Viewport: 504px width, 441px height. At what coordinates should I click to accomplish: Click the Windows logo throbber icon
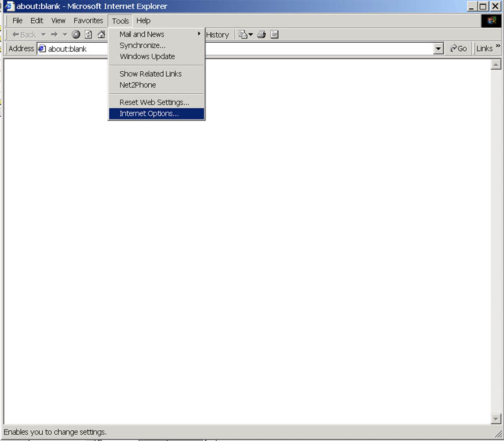491,21
